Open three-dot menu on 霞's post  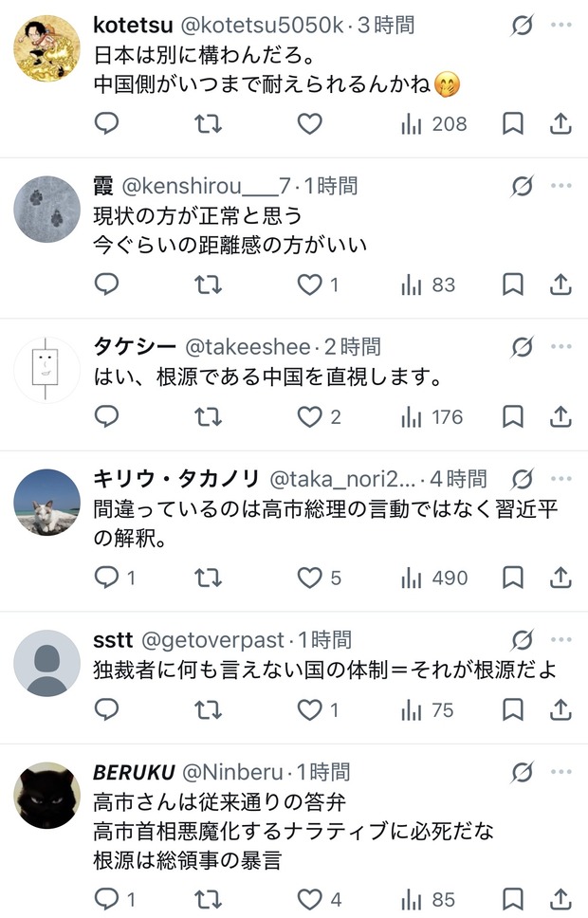click(x=561, y=186)
